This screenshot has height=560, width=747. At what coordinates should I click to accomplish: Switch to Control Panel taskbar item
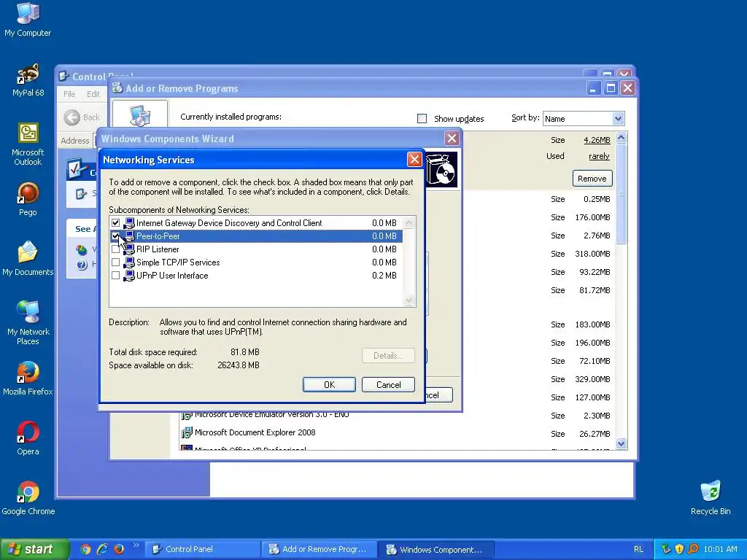202,549
